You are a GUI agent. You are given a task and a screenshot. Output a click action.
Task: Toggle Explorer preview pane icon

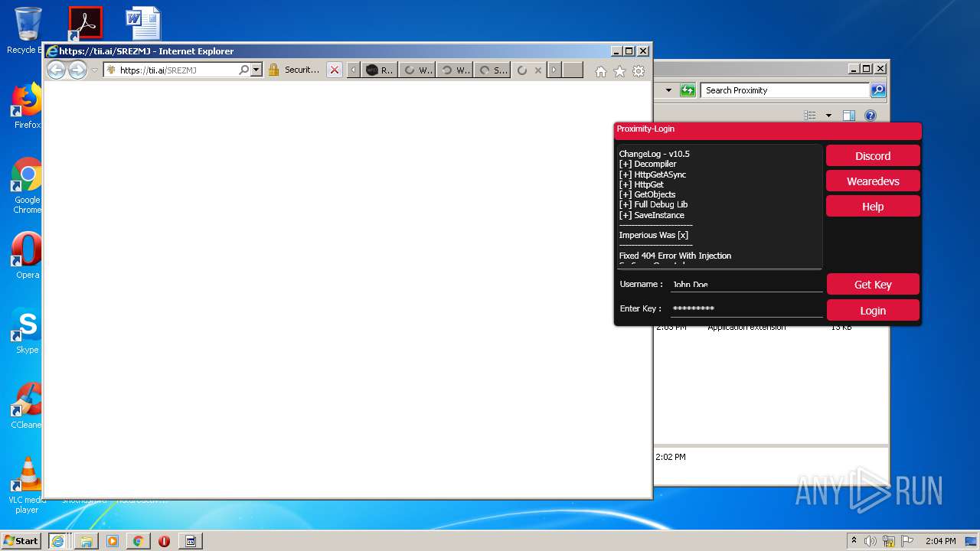tap(848, 116)
